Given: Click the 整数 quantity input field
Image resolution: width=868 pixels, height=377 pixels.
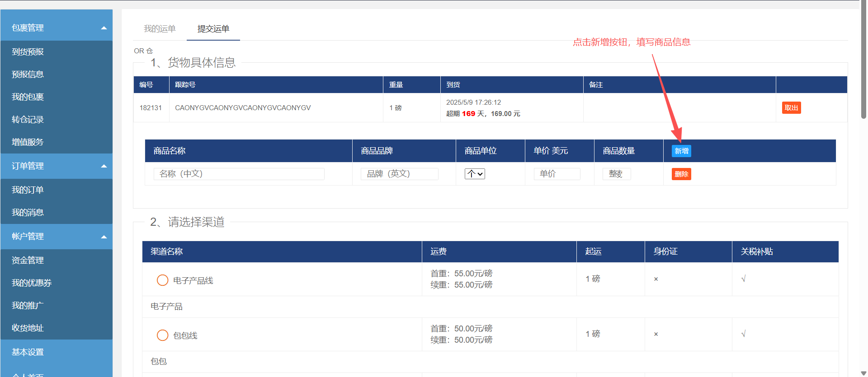Looking at the screenshot, I should pos(616,174).
